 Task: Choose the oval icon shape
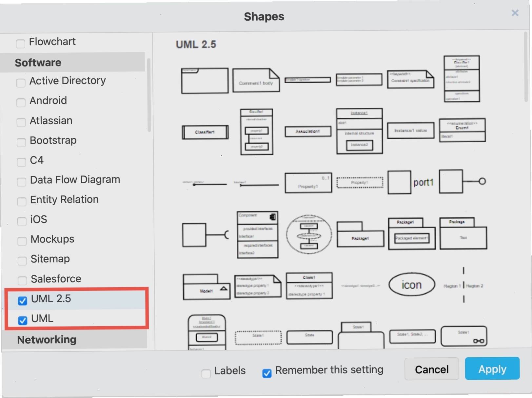click(412, 285)
